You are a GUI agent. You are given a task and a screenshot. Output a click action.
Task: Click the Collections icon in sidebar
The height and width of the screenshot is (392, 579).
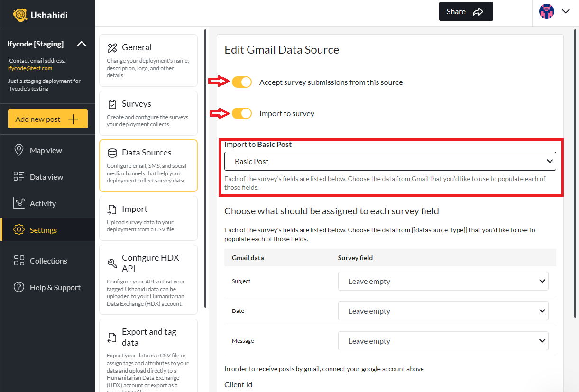pyautogui.click(x=20, y=260)
